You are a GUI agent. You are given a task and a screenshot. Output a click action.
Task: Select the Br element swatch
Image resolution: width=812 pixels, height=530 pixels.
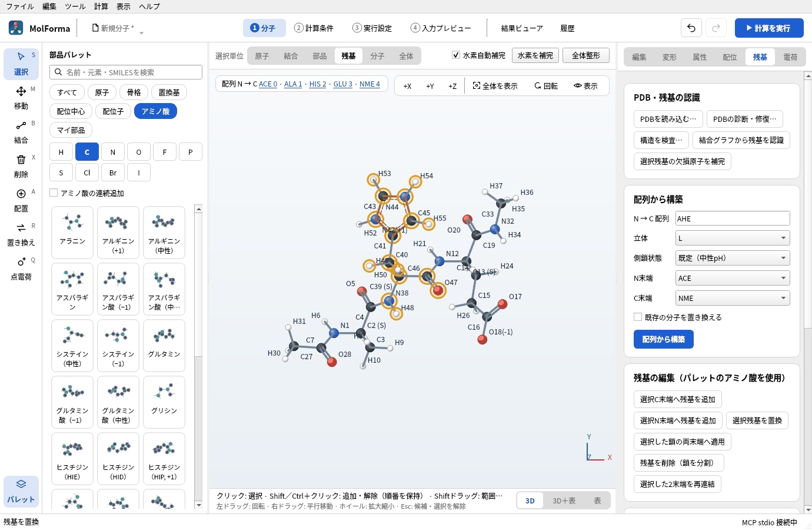click(113, 173)
